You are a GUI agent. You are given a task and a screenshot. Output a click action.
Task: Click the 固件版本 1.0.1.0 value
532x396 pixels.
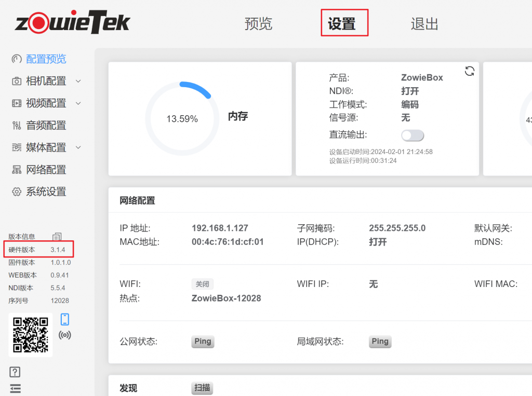pyautogui.click(x=61, y=263)
